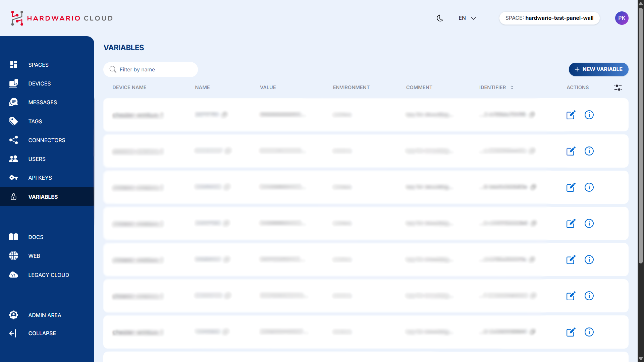Screen dimensions: 644x362
Task: Open the EN language dropdown
Action: click(x=467, y=18)
